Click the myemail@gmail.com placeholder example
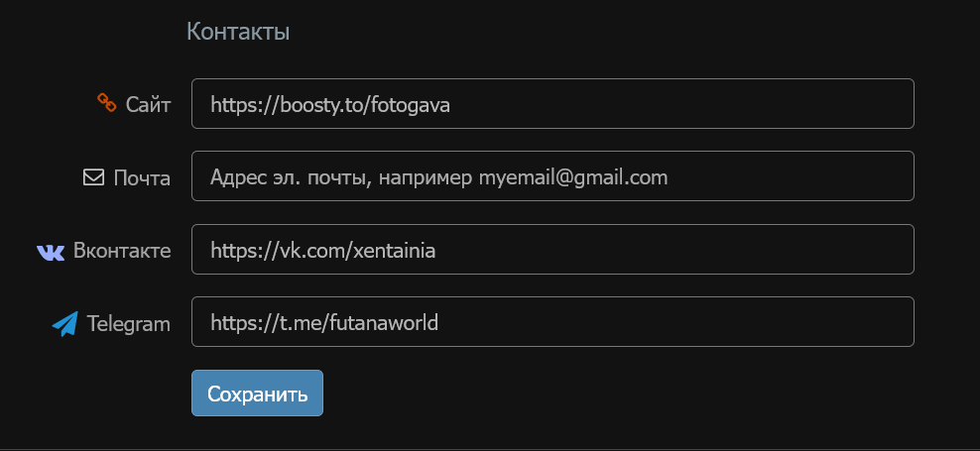Image resolution: width=980 pixels, height=451 pixels. click(x=573, y=177)
